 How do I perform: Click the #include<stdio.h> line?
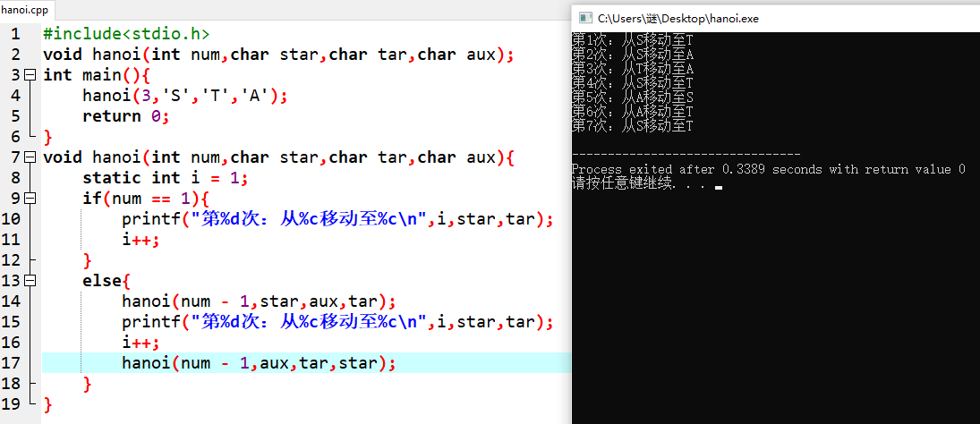tap(126, 34)
